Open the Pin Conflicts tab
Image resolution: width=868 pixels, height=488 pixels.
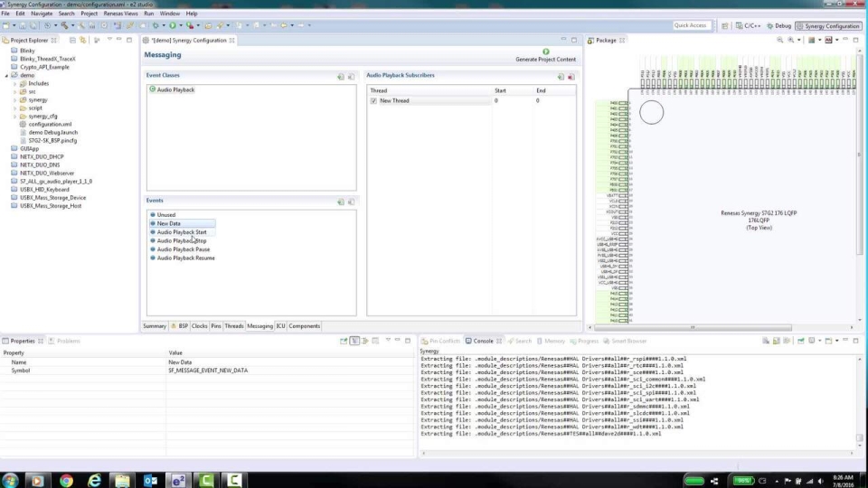[x=440, y=341]
